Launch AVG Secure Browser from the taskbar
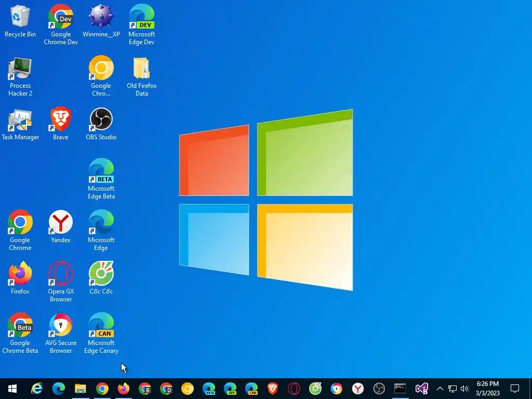Viewport: 532px width, 399px height. [x=337, y=389]
